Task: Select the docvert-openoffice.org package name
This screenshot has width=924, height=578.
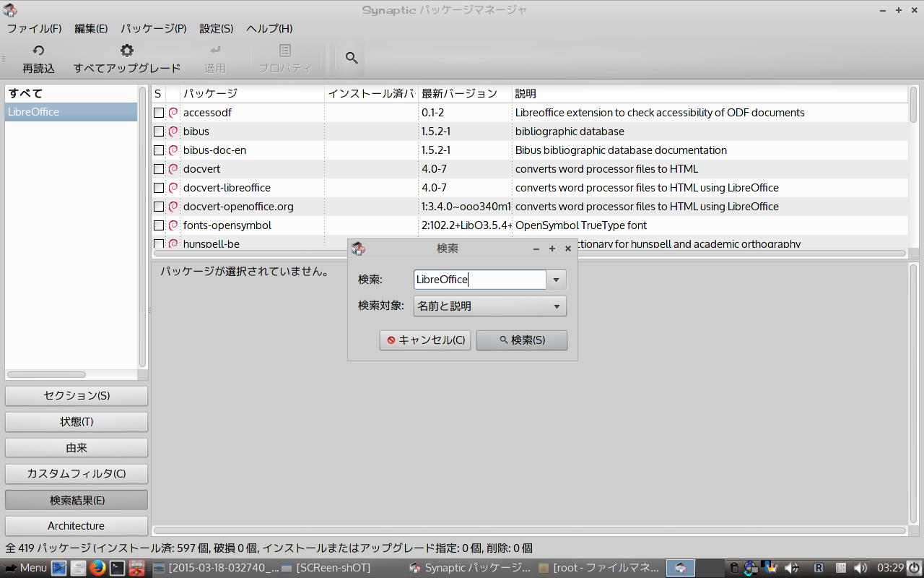Action: click(x=238, y=207)
